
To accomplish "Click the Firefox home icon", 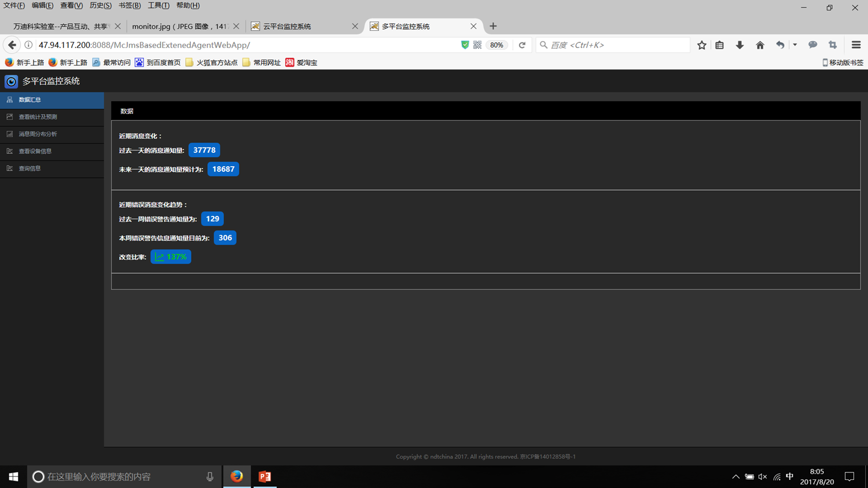I will [x=760, y=45].
